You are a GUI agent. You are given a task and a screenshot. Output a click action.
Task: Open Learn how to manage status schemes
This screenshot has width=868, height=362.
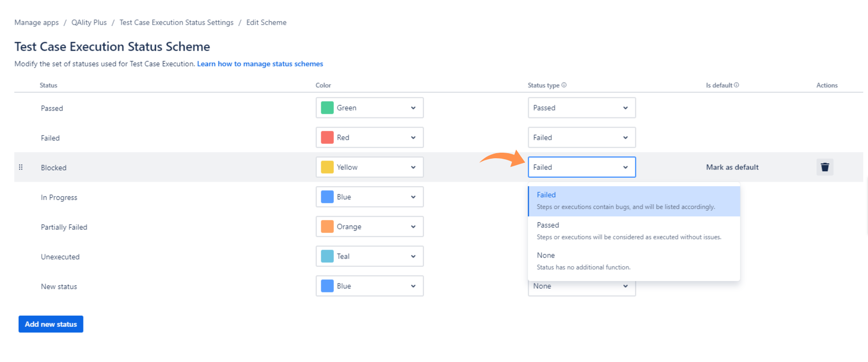click(260, 64)
